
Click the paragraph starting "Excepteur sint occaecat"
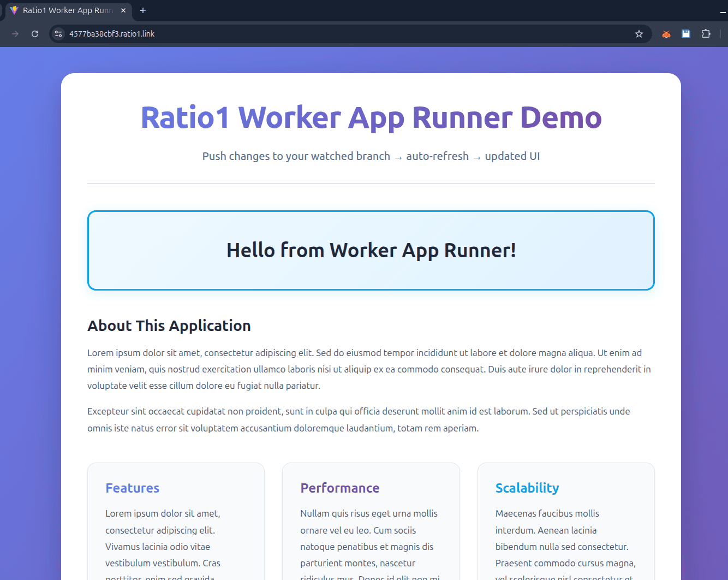pos(359,419)
